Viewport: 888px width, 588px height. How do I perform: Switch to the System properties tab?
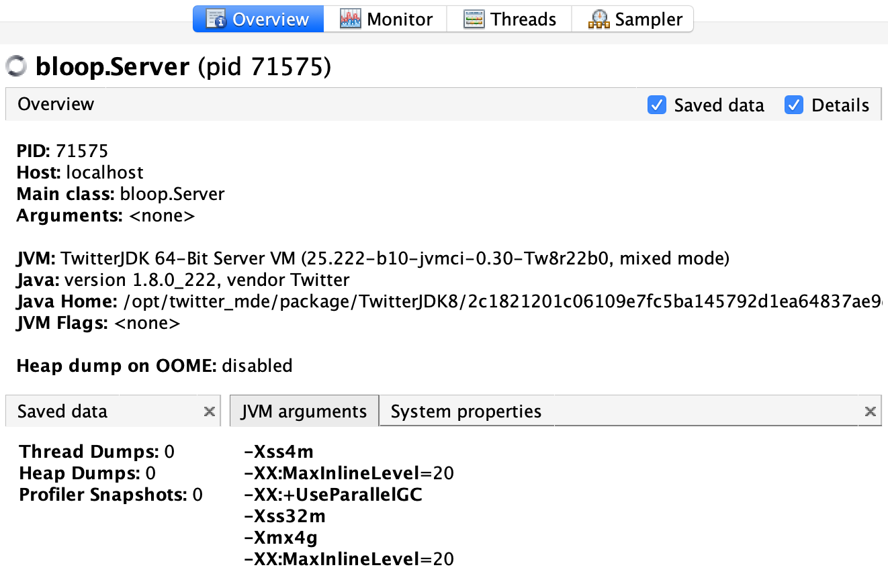[x=465, y=411]
